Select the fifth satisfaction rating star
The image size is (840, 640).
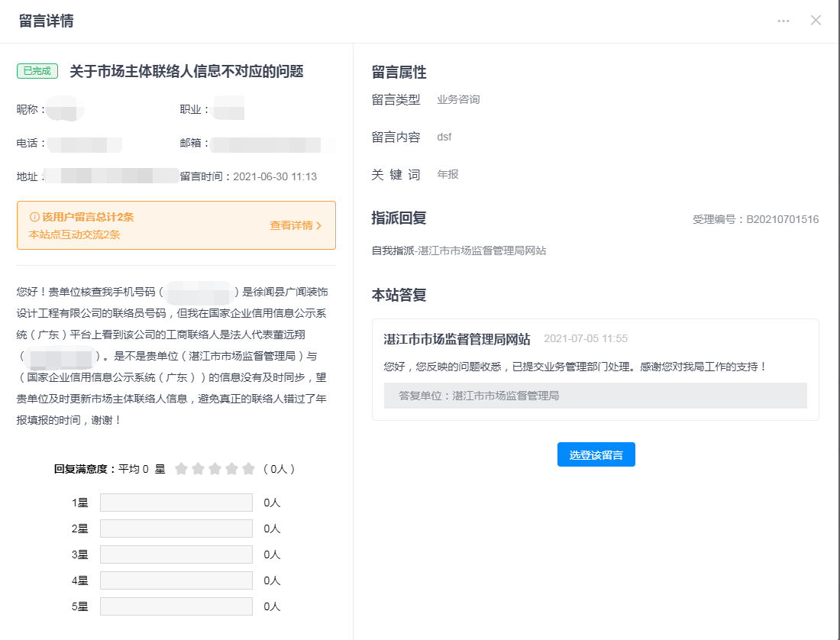click(x=248, y=469)
